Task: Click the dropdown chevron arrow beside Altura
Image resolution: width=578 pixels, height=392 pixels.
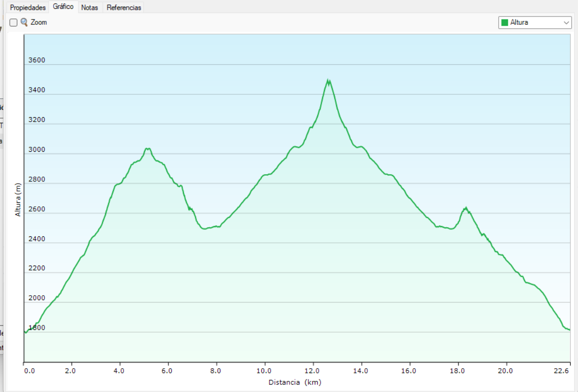Action: [x=566, y=22]
